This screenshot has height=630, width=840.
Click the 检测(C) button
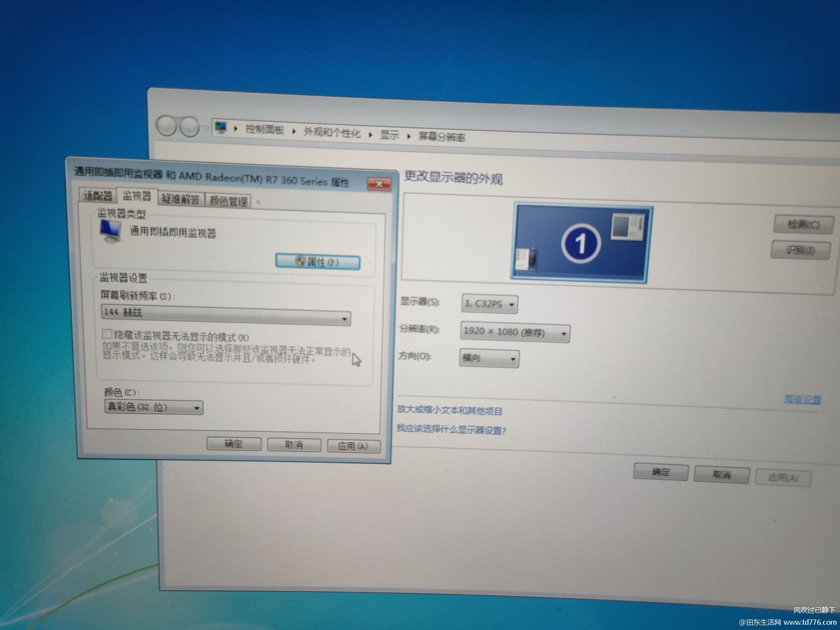[x=803, y=224]
